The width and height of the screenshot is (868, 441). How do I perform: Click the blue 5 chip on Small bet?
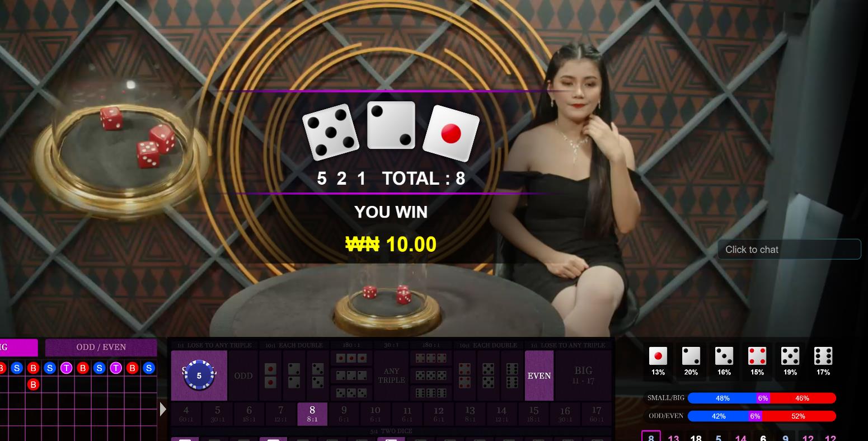click(199, 376)
